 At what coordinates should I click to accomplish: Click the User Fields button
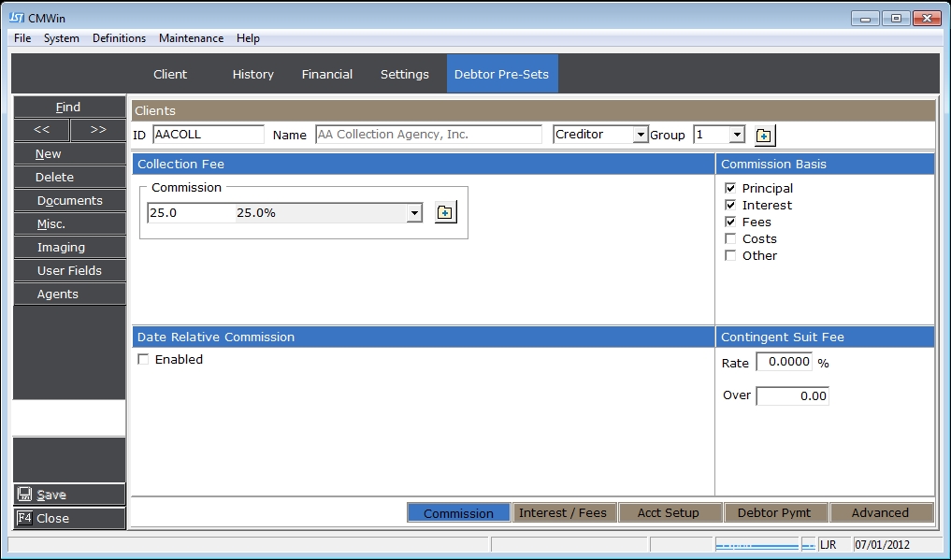tap(69, 270)
